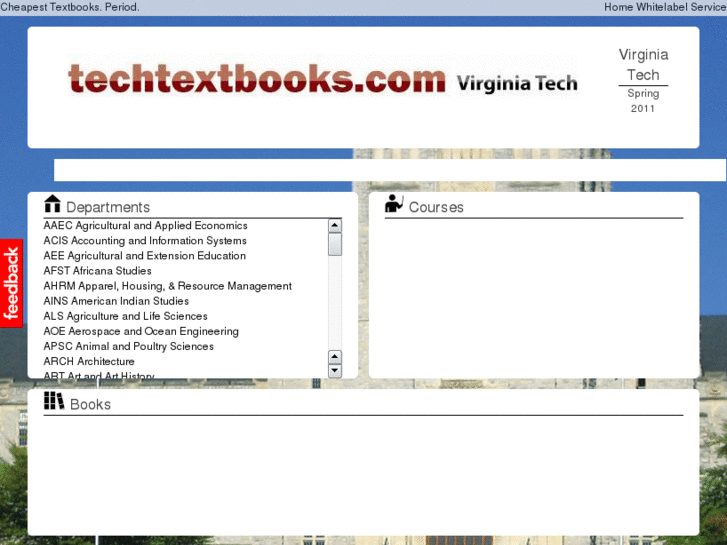This screenshot has width=727, height=545.
Task: Click the Spring 2011 term label
Action: tap(643, 101)
